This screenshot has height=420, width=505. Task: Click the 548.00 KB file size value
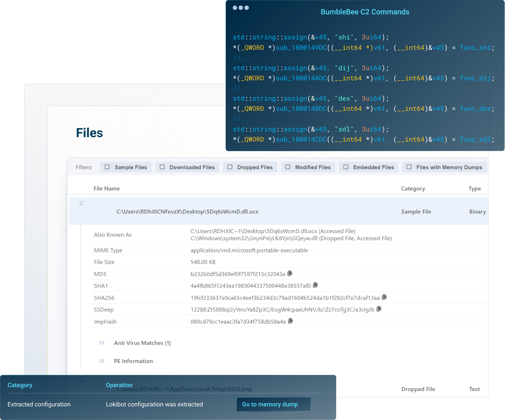click(x=203, y=262)
